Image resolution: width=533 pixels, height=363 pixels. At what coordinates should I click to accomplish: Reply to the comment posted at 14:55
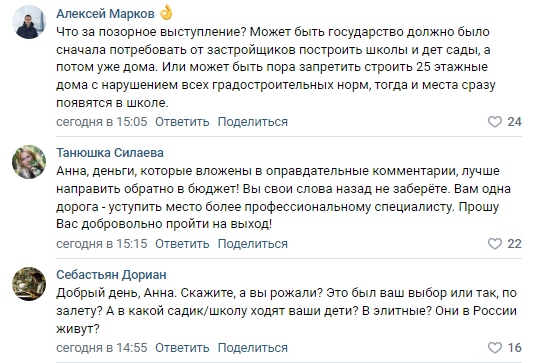pyautogui.click(x=182, y=348)
